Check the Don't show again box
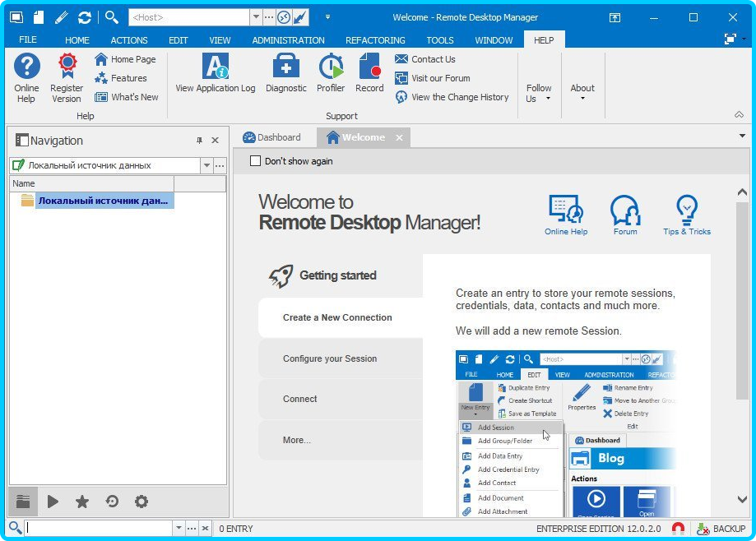Screen dimensions: 756x541 tap(256, 161)
